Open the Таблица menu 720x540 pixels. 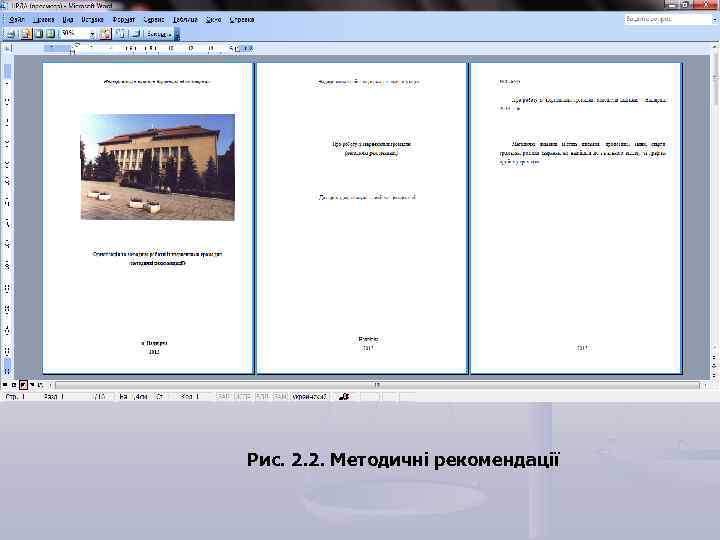(185, 20)
